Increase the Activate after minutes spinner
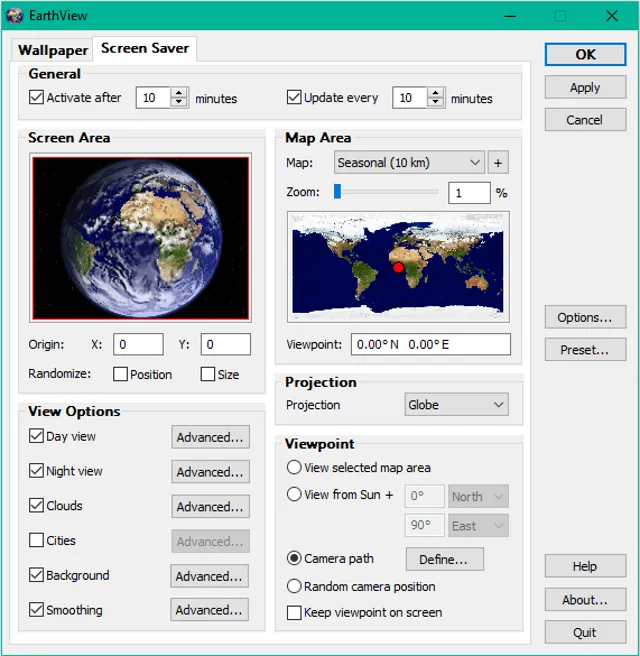The width and height of the screenshot is (640, 656). 179,93
